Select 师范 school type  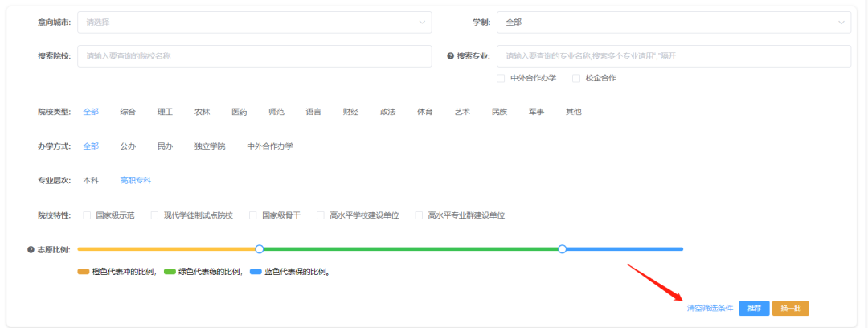point(276,112)
